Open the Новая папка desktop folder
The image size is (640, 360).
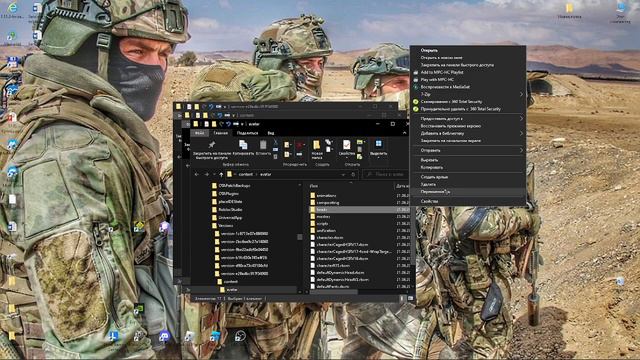coord(569,11)
